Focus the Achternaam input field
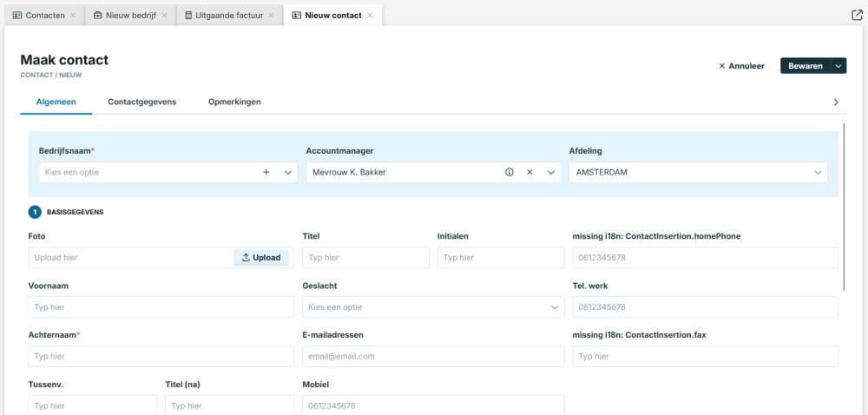The width and height of the screenshot is (868, 415). 161,356
